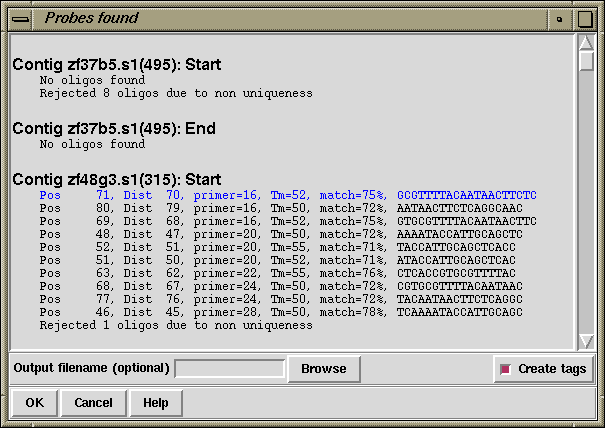The height and width of the screenshot is (428, 605).
Task: Open Help for this dialog
Action: (155, 403)
